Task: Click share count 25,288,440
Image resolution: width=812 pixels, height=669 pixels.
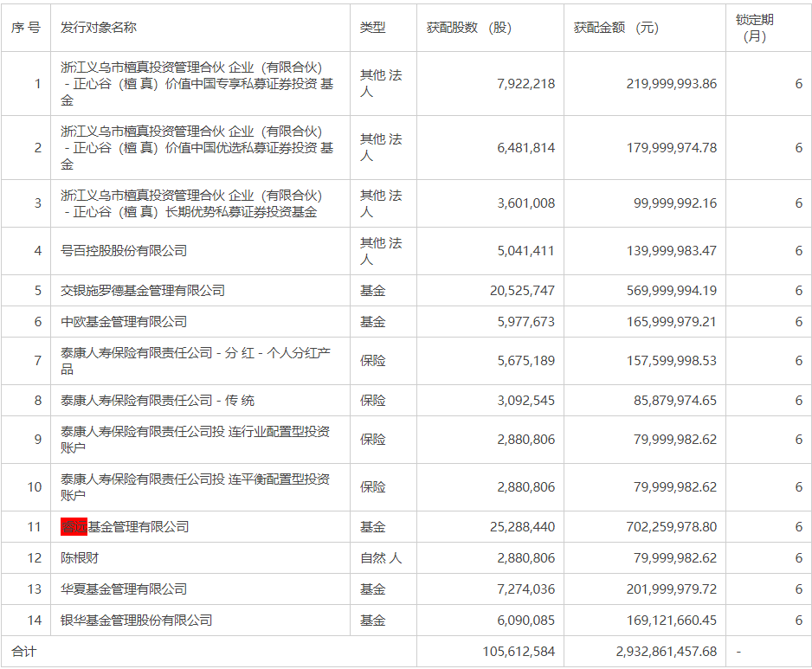Action: (523, 527)
